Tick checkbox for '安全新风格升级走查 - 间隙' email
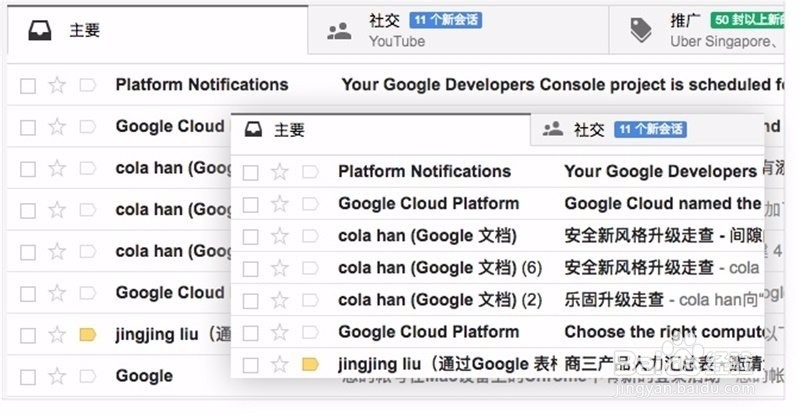This screenshot has height=416, width=800. click(250, 237)
